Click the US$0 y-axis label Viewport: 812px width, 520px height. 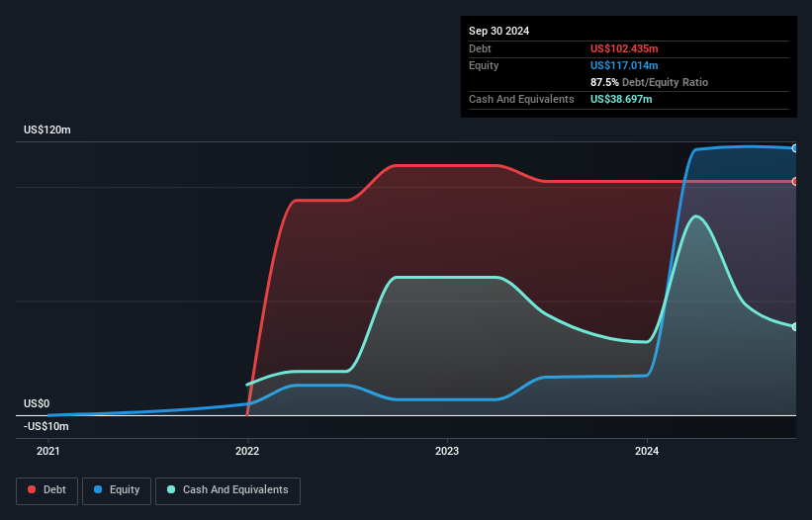37,403
